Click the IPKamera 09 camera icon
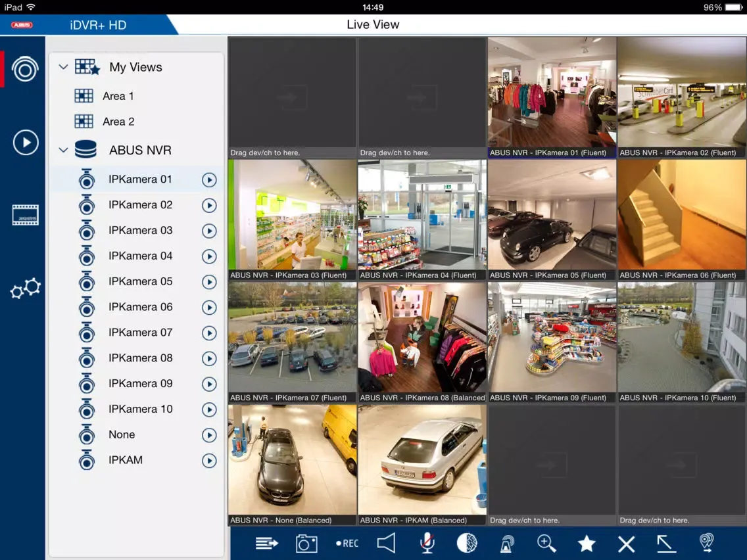Viewport: 747px width, 560px height. (87, 383)
